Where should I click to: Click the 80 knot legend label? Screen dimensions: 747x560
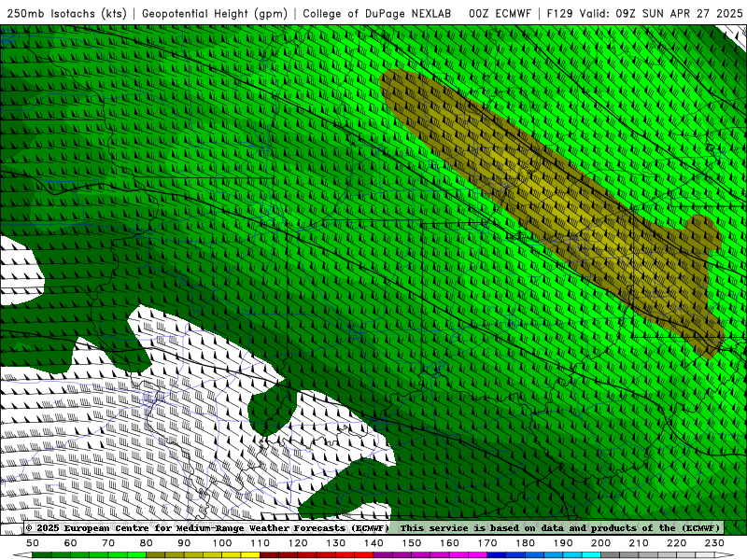point(147,543)
